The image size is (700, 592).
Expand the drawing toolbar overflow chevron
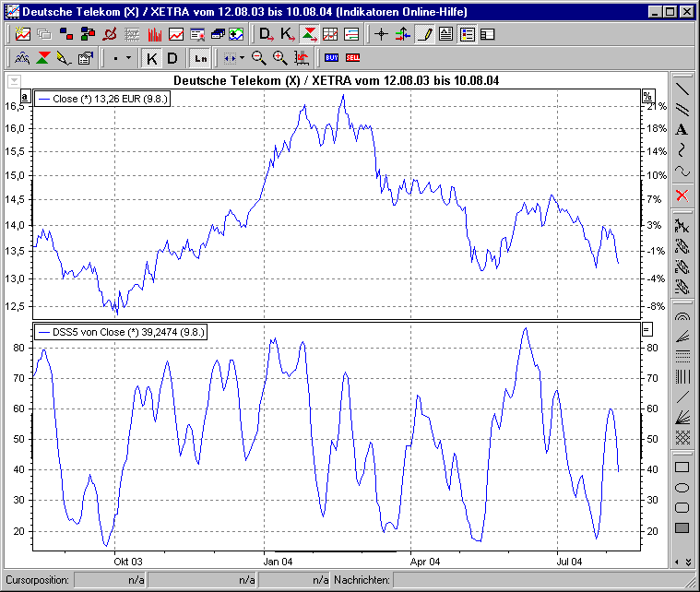tap(682, 562)
